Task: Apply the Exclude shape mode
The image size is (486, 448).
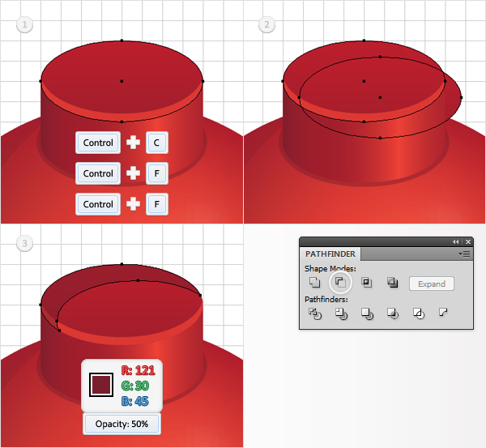Action: [x=392, y=283]
